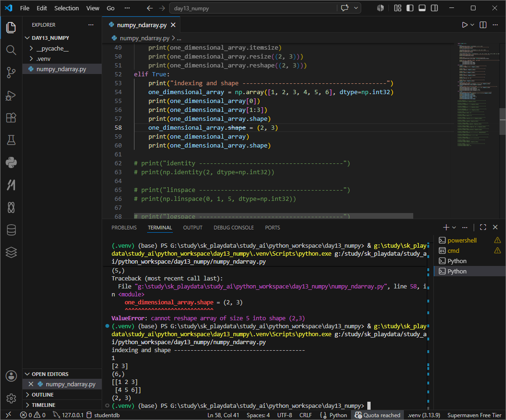Open the Edit menu
This screenshot has height=420, width=506.
[42, 8]
